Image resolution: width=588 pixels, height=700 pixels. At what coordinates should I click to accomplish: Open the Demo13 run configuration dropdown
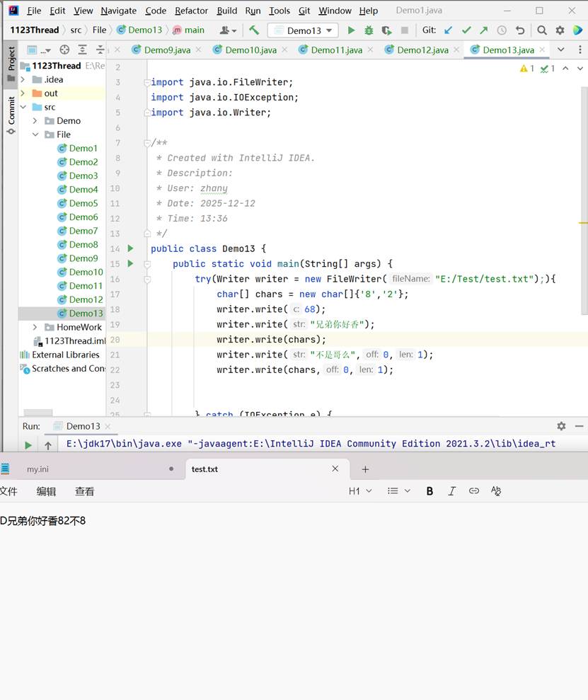[303, 30]
